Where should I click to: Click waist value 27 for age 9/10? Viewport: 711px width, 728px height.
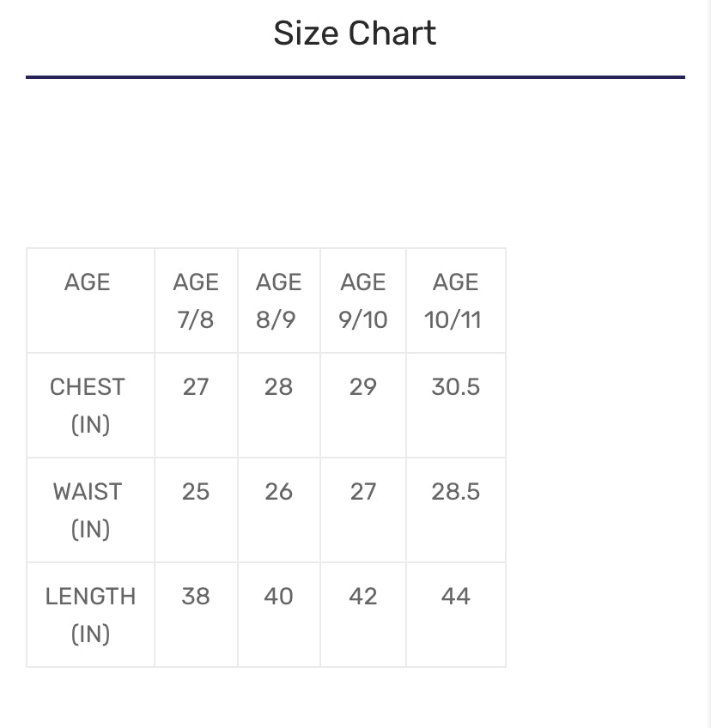(x=363, y=492)
